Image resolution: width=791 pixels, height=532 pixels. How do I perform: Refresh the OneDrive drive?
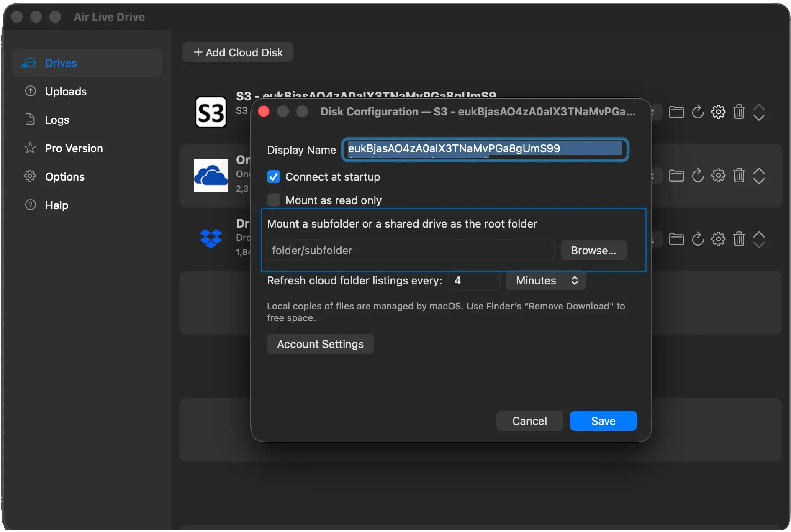(698, 175)
